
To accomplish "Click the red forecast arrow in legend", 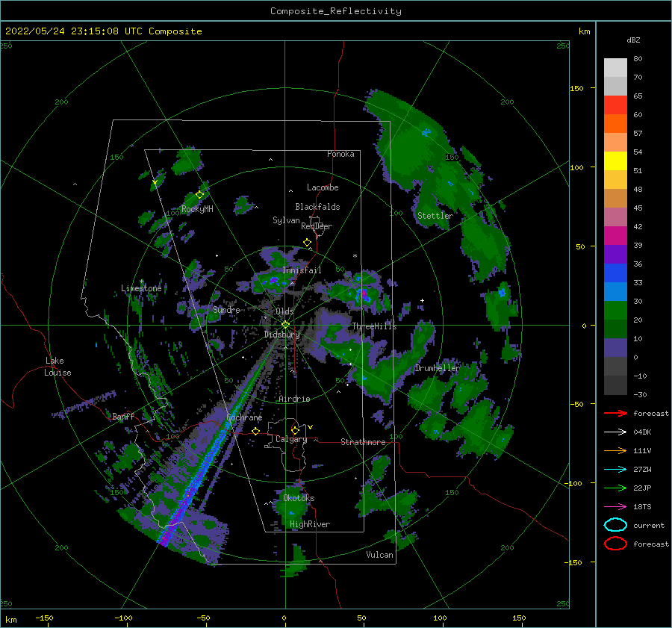I will point(615,413).
